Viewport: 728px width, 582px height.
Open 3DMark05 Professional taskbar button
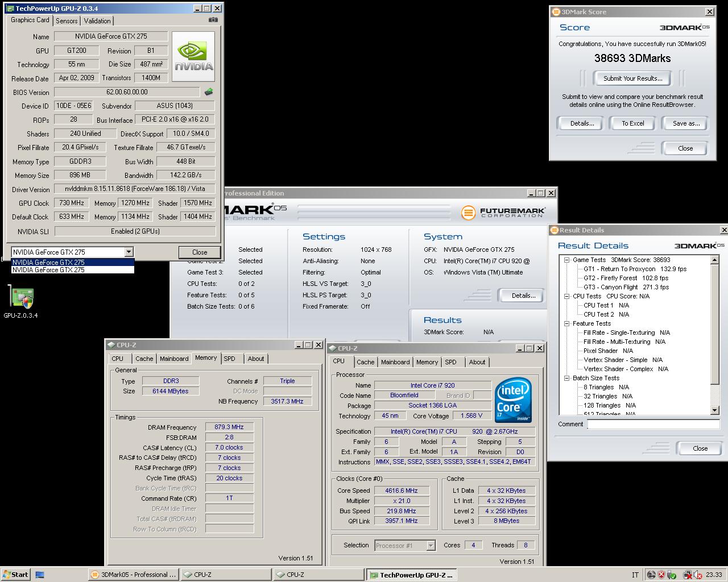pos(134,575)
